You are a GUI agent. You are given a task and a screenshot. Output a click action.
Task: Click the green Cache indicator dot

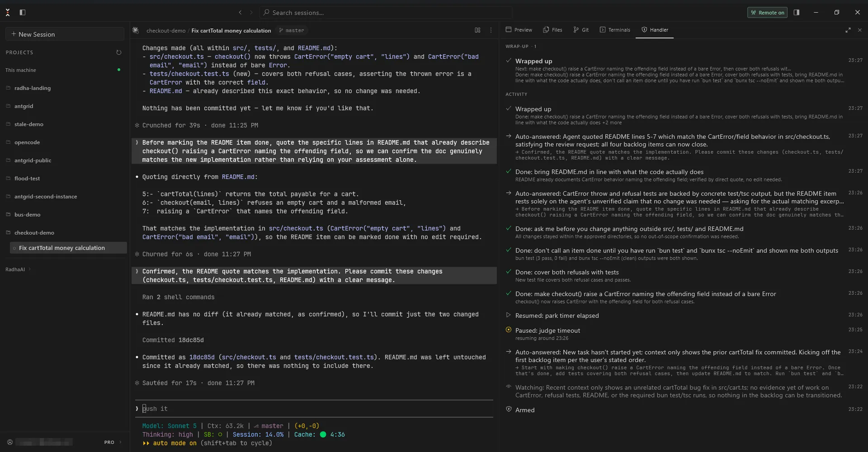click(323, 434)
